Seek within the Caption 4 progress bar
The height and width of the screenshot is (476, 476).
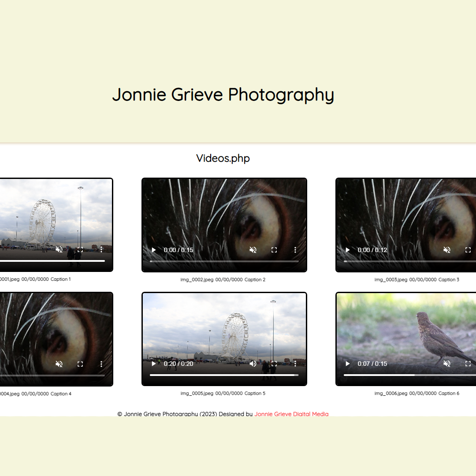pos(52,375)
